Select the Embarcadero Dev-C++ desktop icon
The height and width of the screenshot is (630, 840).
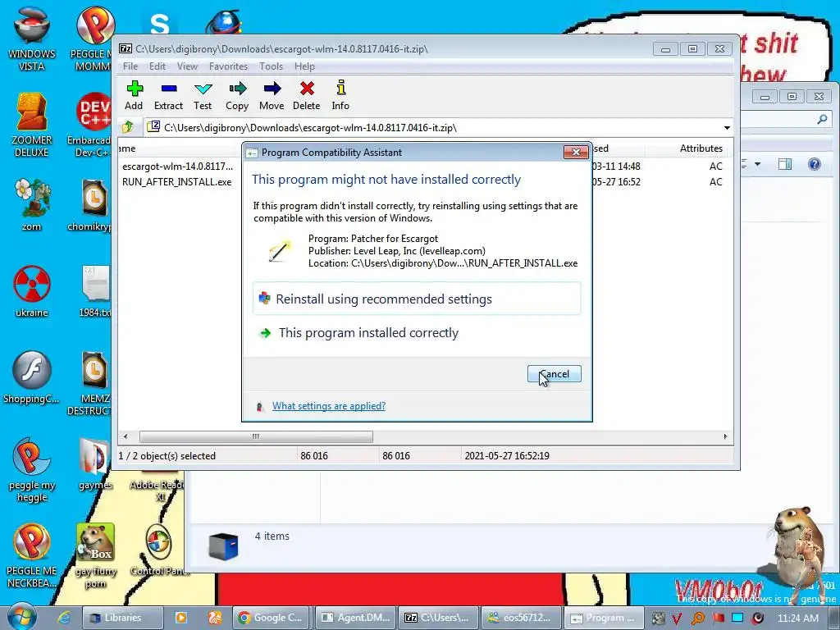pyautogui.click(x=91, y=125)
